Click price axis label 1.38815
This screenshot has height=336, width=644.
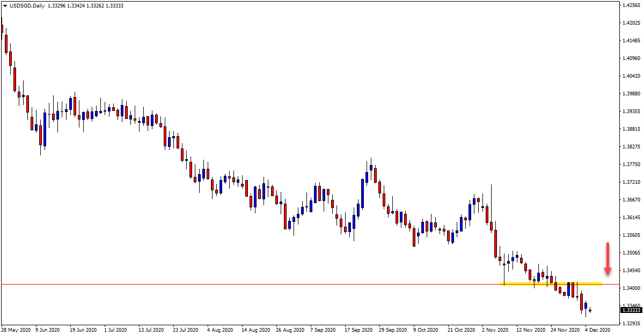(632, 129)
